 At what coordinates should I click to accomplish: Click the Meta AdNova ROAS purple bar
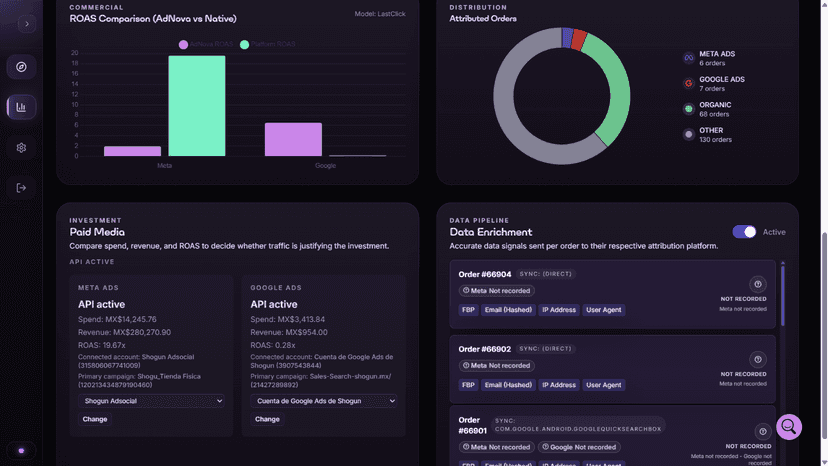pyautogui.click(x=133, y=151)
